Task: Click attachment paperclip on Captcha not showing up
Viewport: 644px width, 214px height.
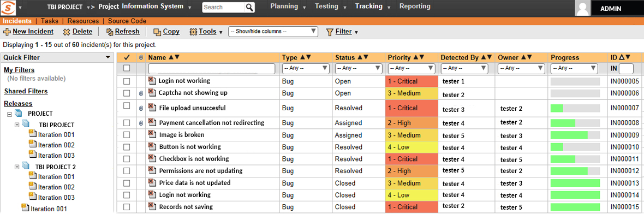Action: click(141, 94)
